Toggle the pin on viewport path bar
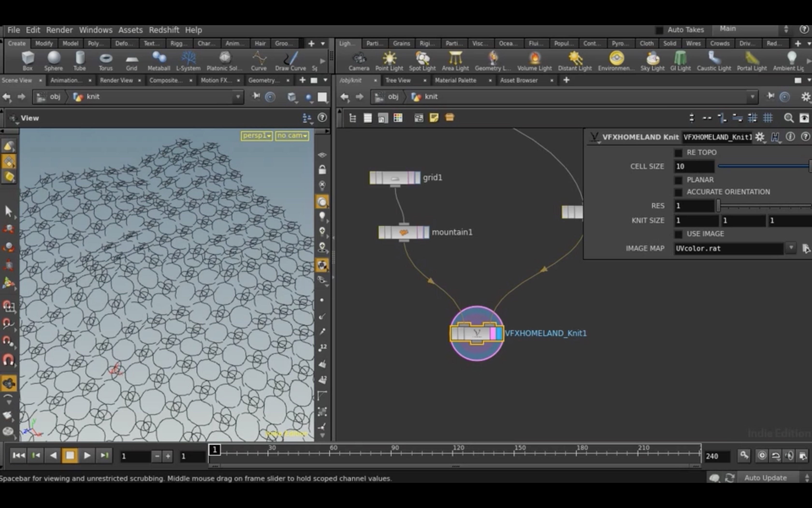Screen dimensions: 812x508 (256, 97)
